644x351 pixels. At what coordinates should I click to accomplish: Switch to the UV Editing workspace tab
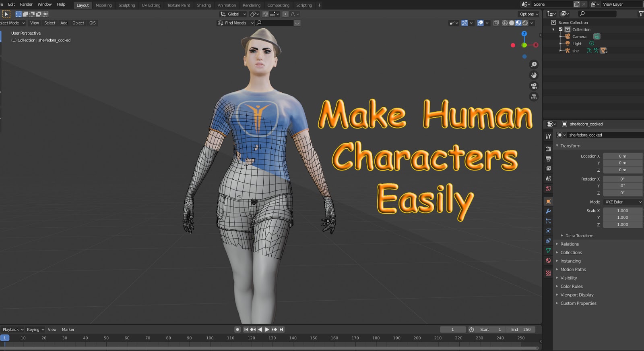click(151, 5)
